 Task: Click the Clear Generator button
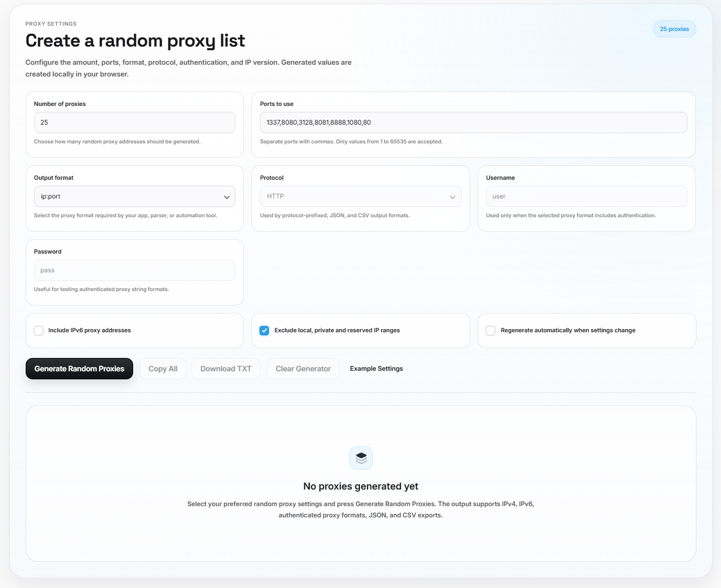(303, 369)
